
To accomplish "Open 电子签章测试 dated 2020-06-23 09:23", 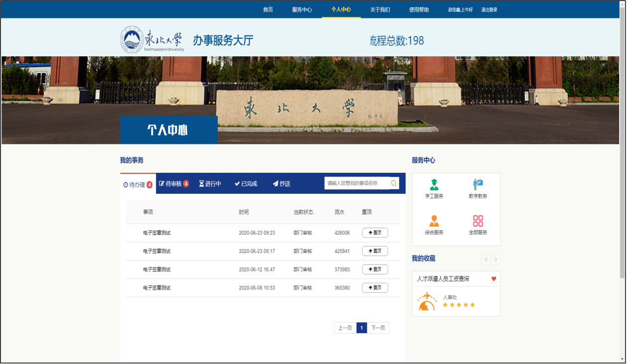I will point(156,233).
